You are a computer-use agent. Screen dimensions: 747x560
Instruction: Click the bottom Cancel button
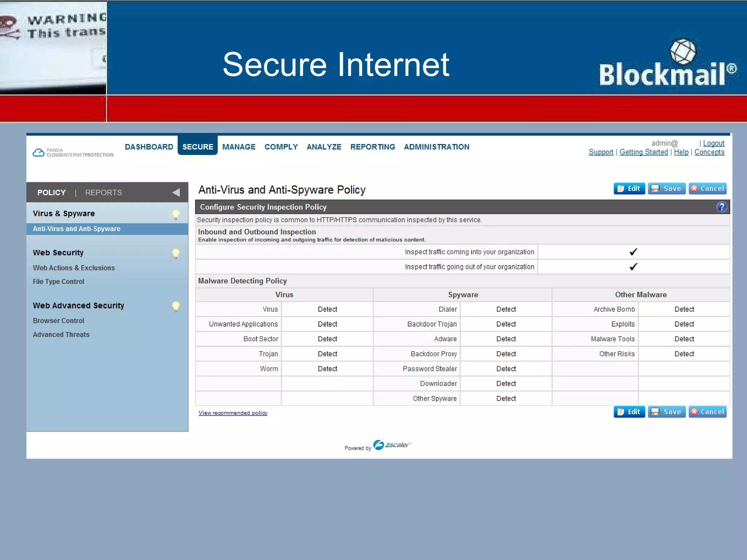coord(708,412)
